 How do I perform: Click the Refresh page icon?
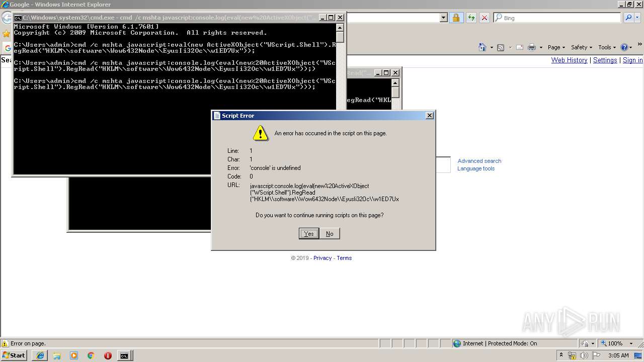[471, 18]
